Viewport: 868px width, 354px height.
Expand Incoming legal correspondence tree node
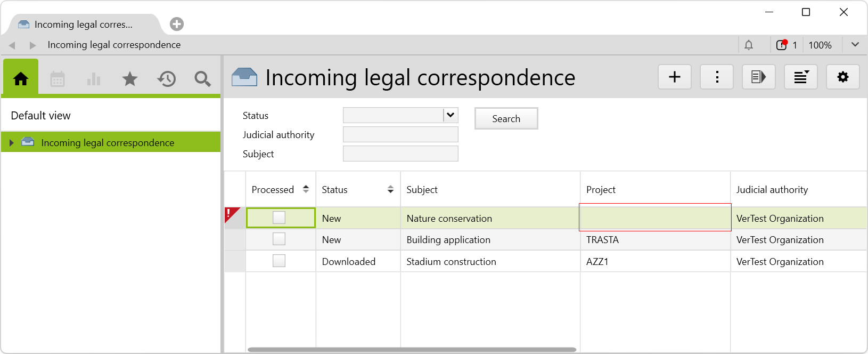coord(12,142)
